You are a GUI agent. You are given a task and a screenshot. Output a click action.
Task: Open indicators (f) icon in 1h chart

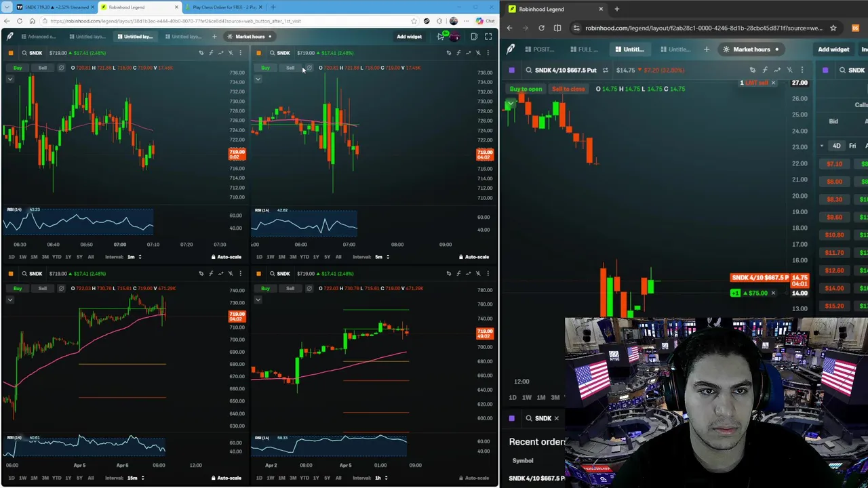[458, 274]
